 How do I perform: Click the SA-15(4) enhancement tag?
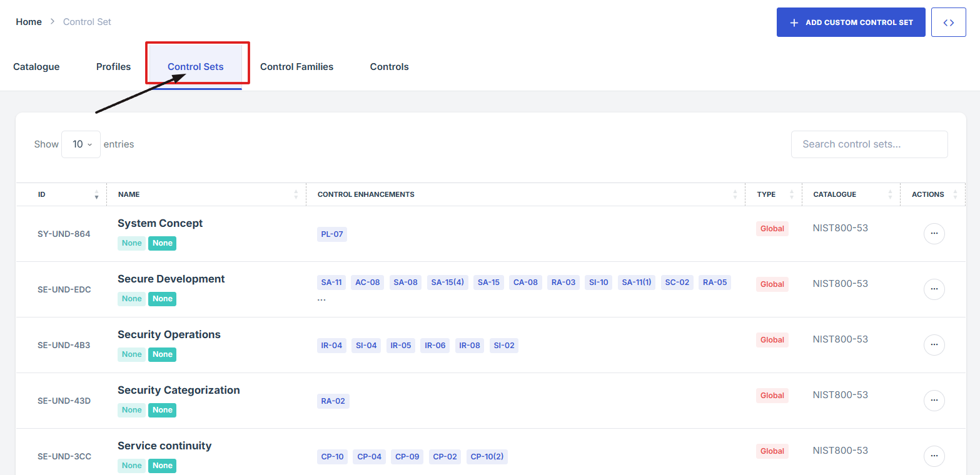(447, 282)
